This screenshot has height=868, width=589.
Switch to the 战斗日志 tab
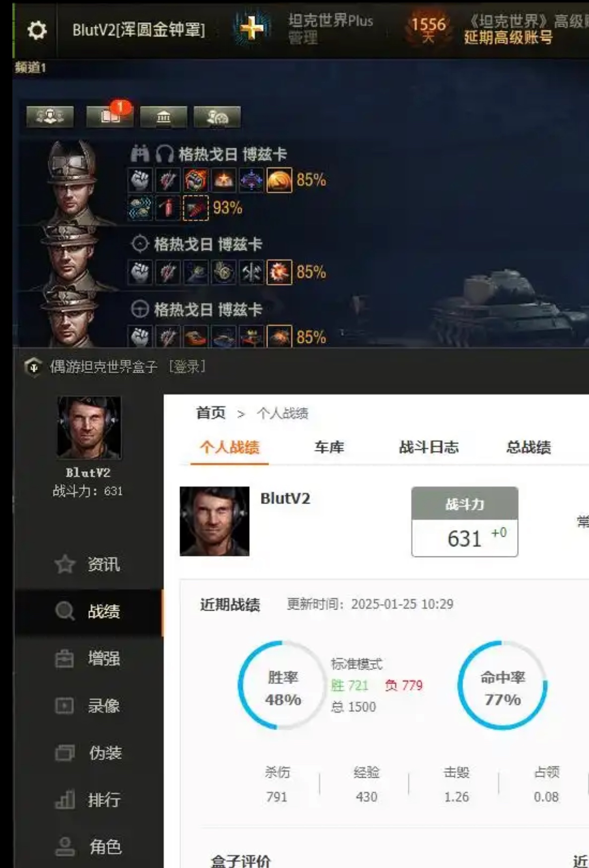(x=429, y=447)
